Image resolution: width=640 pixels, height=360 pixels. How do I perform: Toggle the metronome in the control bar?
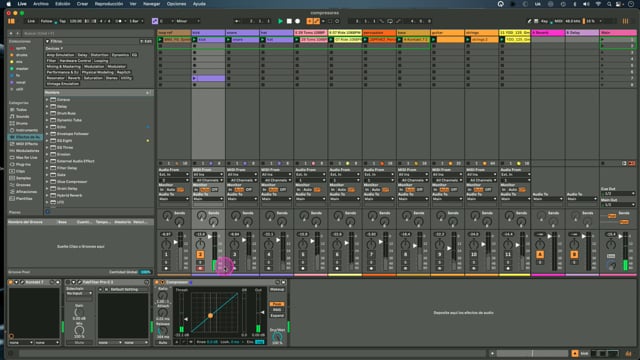[x=119, y=21]
